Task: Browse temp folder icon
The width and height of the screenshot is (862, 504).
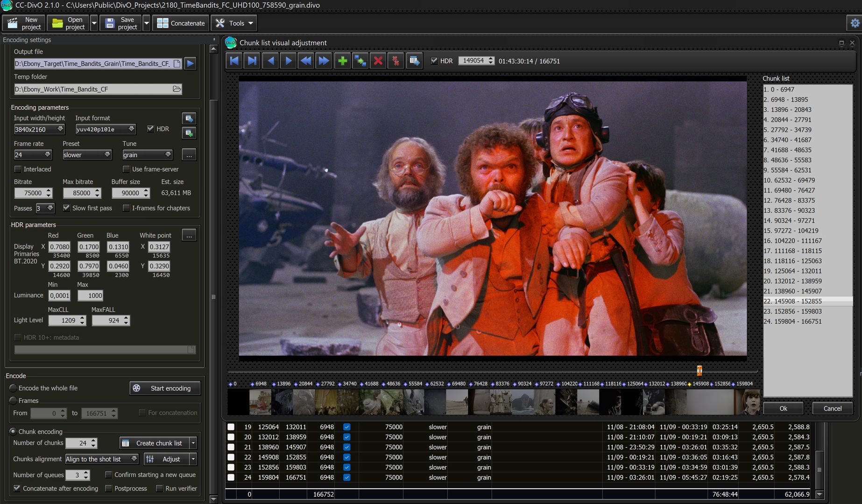Action: [177, 89]
